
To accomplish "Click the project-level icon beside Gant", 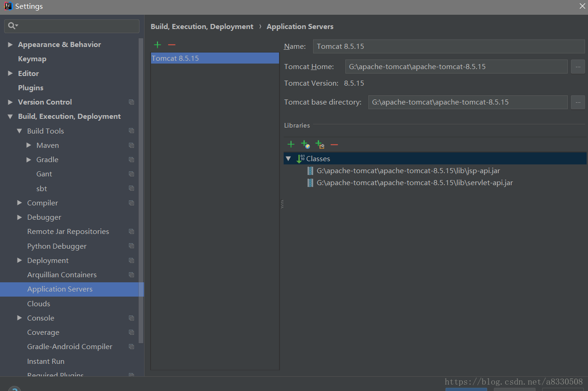I will [132, 174].
